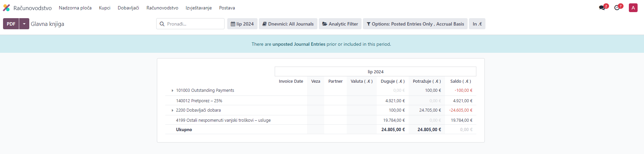Click the In .€ rounding button

(477, 24)
